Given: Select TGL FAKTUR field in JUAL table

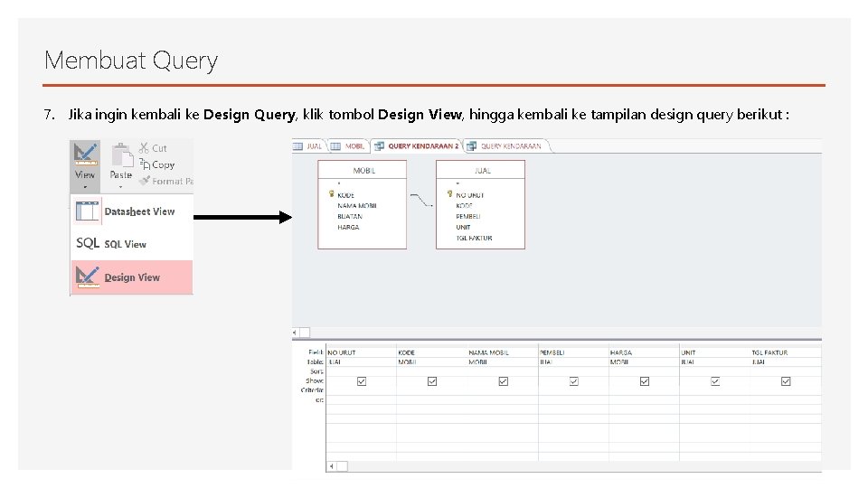Looking at the screenshot, I should click(x=473, y=238).
